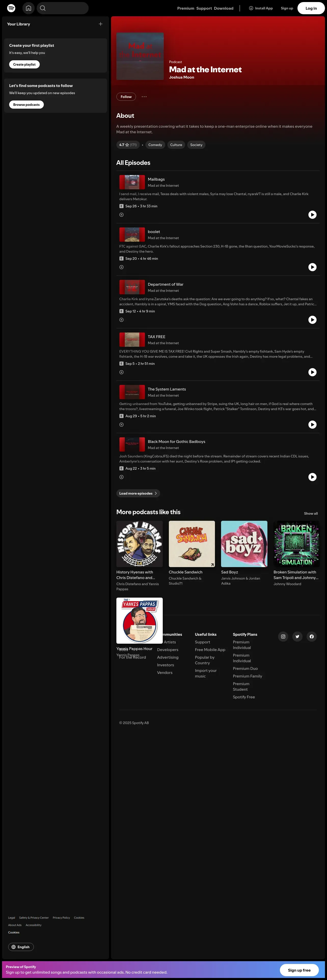Click the search input field
This screenshot has width=327, height=980.
(x=63, y=8)
